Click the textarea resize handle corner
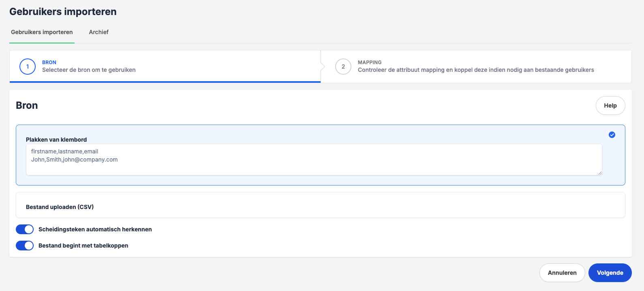644x291 pixels. pyautogui.click(x=599, y=173)
